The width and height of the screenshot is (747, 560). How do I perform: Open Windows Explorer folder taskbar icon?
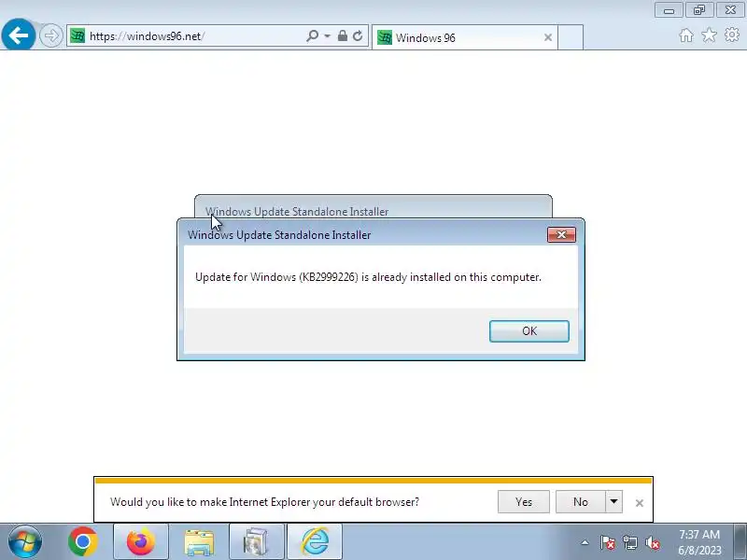[199, 542]
